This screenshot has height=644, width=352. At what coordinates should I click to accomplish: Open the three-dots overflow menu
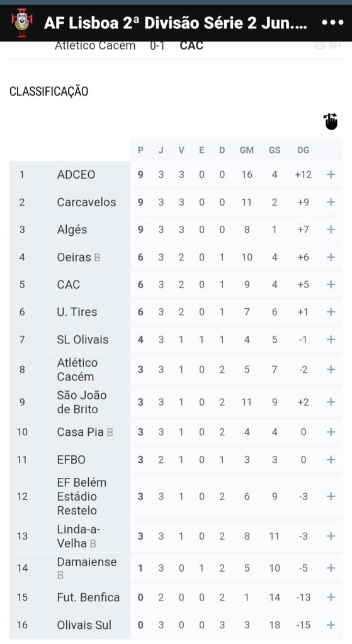[x=332, y=23]
